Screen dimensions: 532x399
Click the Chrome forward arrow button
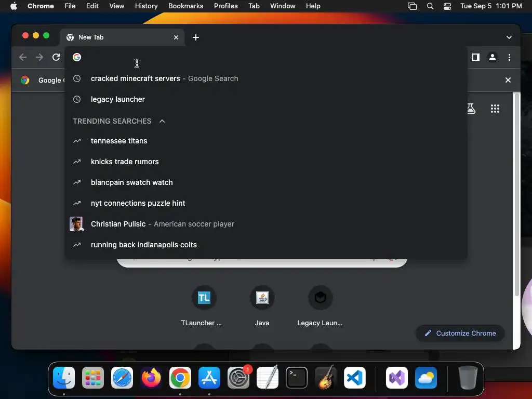tap(39, 57)
